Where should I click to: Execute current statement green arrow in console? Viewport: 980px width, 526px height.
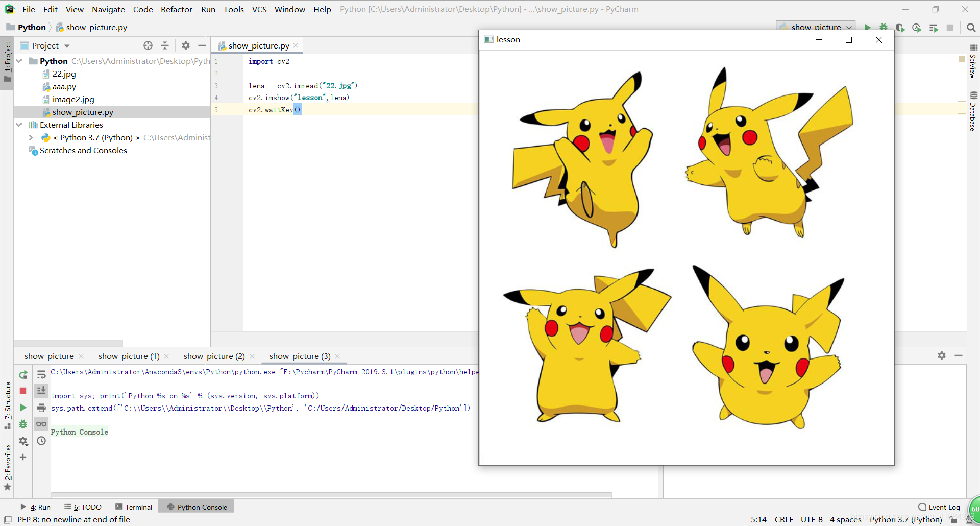coord(23,408)
